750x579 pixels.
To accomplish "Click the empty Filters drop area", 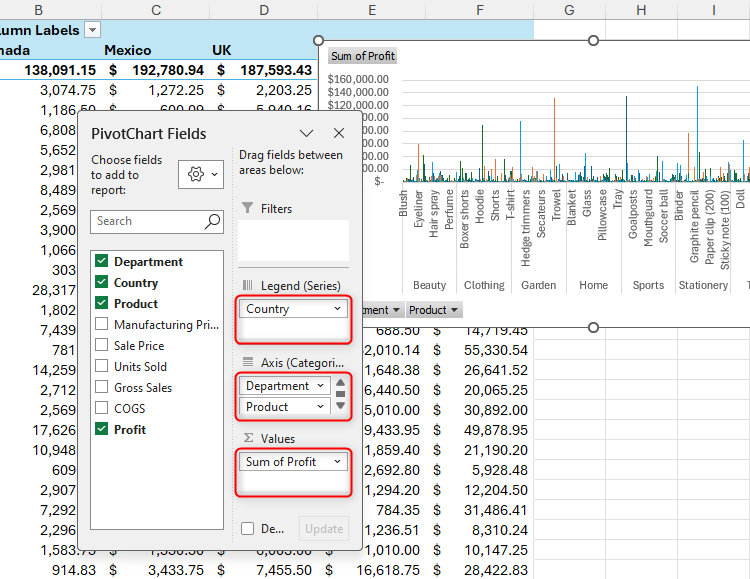I will coord(293,240).
